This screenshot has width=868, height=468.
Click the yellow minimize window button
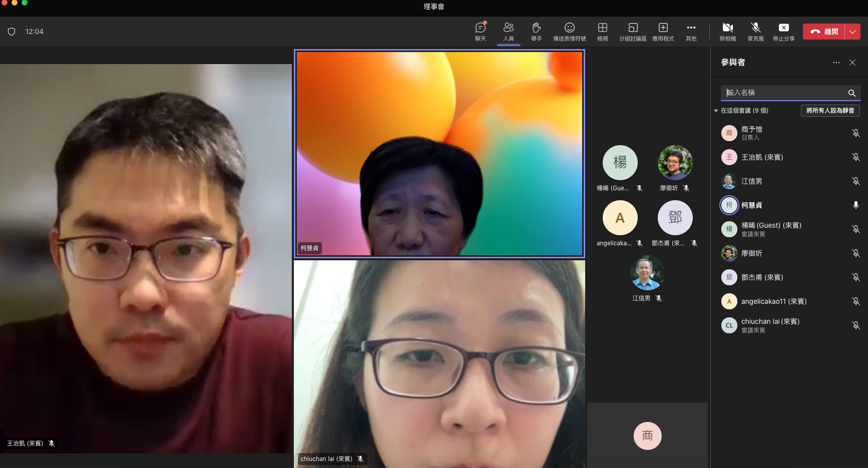(x=15, y=3)
